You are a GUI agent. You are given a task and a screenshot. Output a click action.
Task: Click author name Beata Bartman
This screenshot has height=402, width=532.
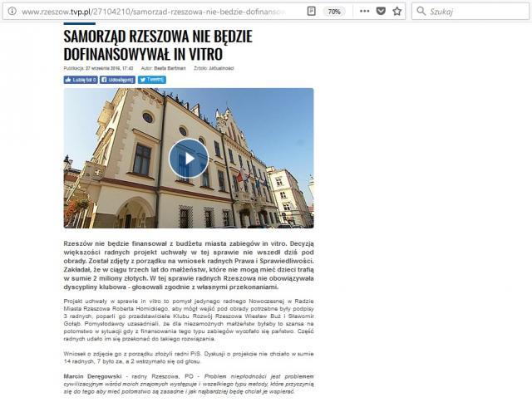[171, 67]
